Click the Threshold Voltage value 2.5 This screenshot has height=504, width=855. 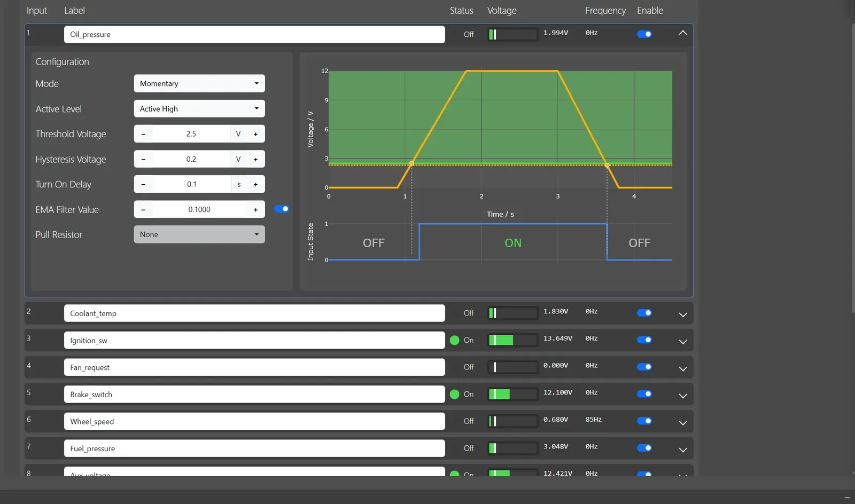[x=191, y=134]
